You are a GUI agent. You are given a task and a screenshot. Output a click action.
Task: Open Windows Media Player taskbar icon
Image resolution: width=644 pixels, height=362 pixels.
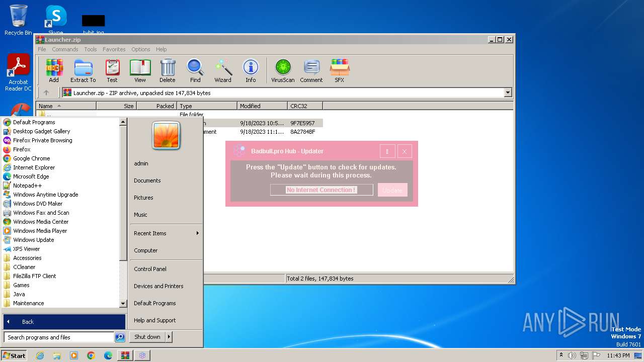click(x=74, y=355)
